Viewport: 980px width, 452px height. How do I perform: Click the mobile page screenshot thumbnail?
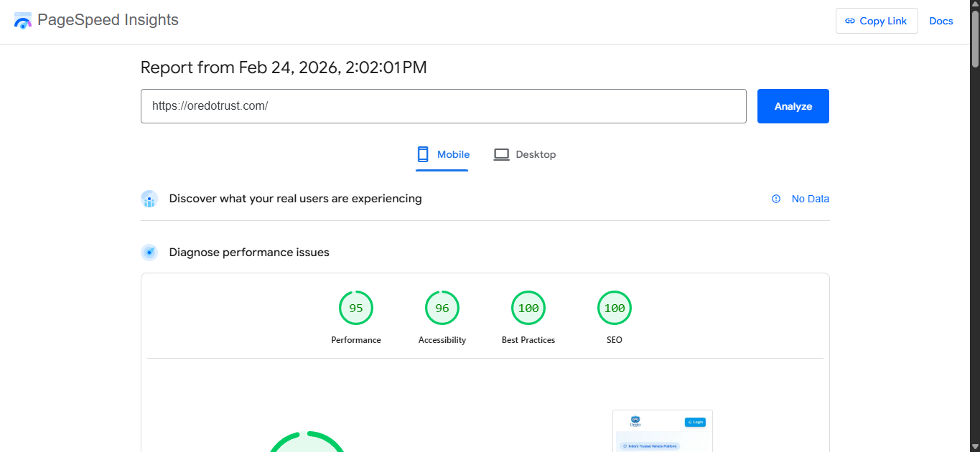pos(663,430)
